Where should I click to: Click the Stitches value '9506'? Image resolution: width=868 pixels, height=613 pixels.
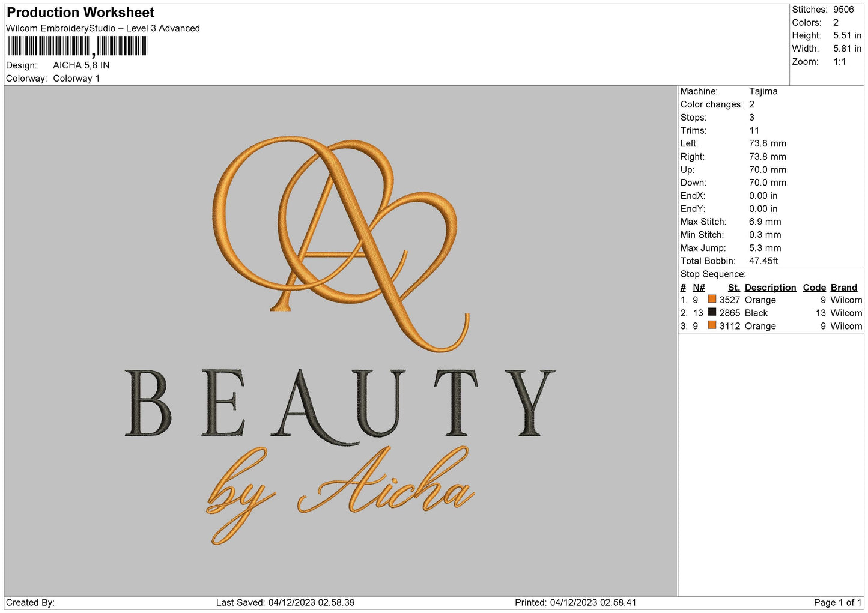843,10
